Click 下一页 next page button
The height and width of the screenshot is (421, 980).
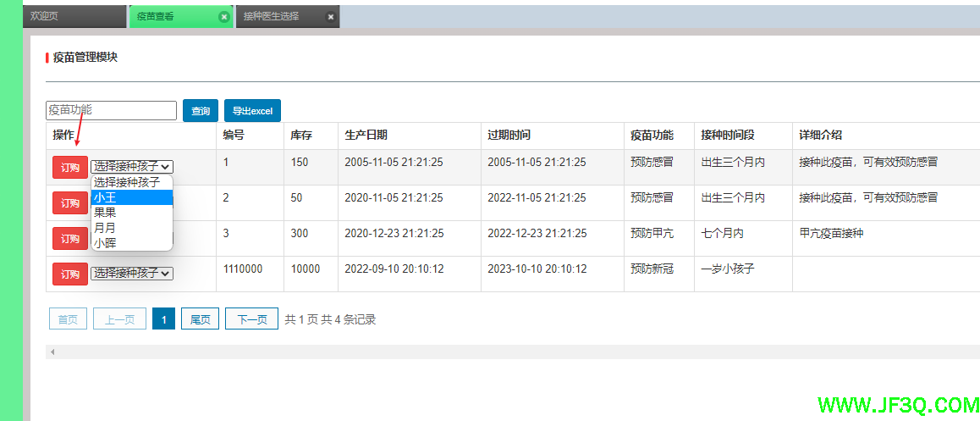(251, 319)
